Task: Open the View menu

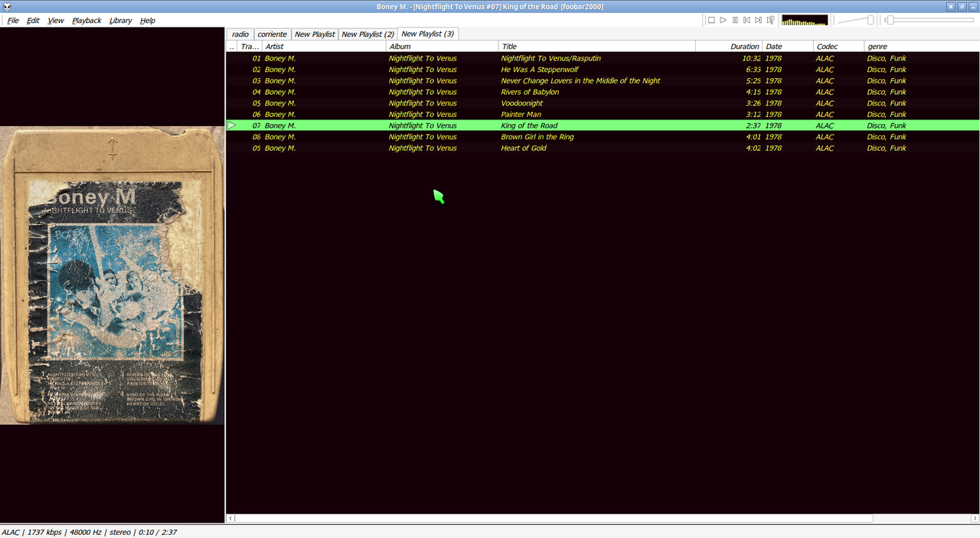Action: click(56, 21)
